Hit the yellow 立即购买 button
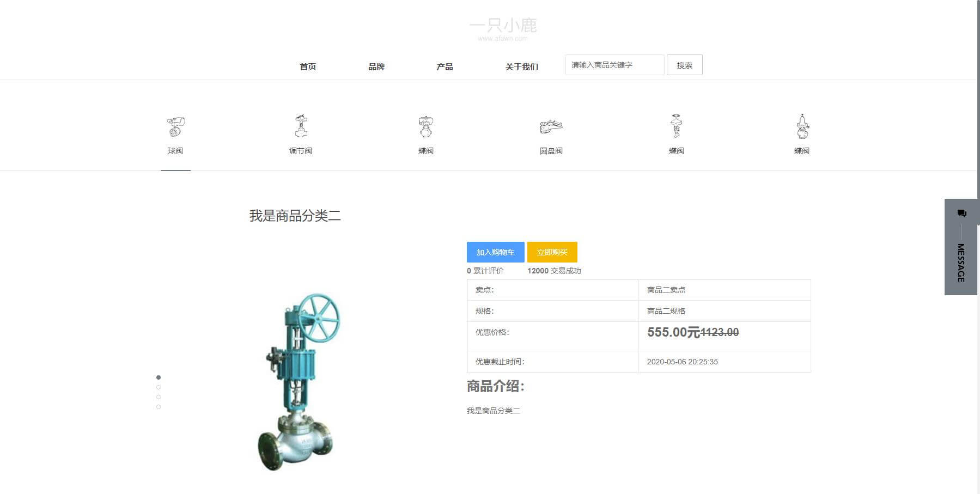 tap(552, 252)
